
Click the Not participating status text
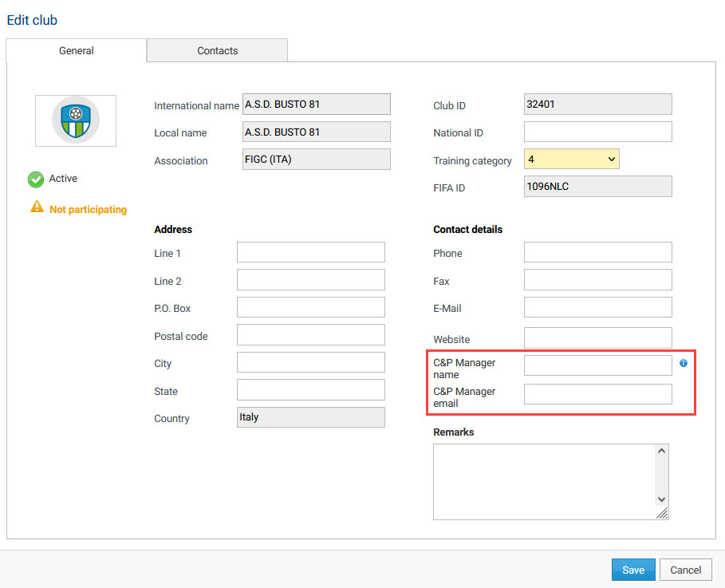(x=88, y=210)
